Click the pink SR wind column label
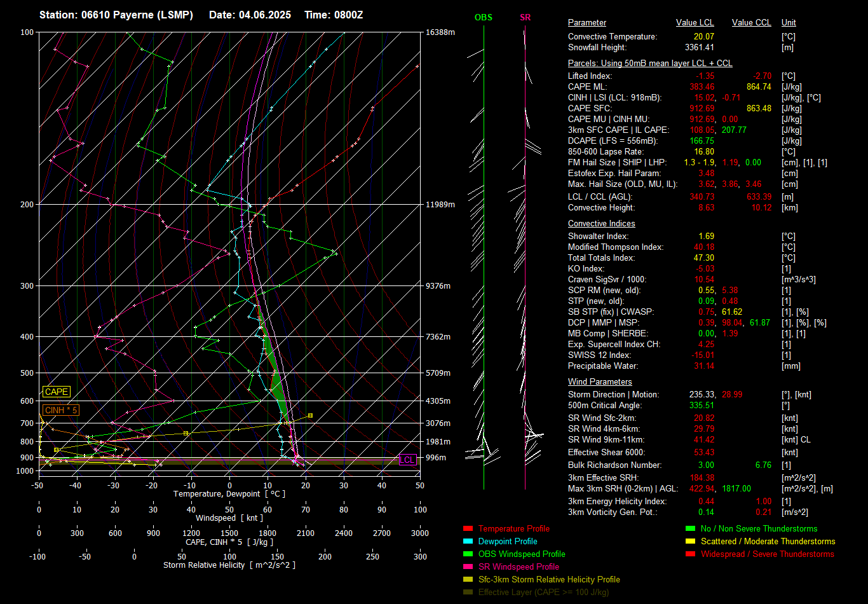This screenshot has height=604, width=868. [525, 18]
